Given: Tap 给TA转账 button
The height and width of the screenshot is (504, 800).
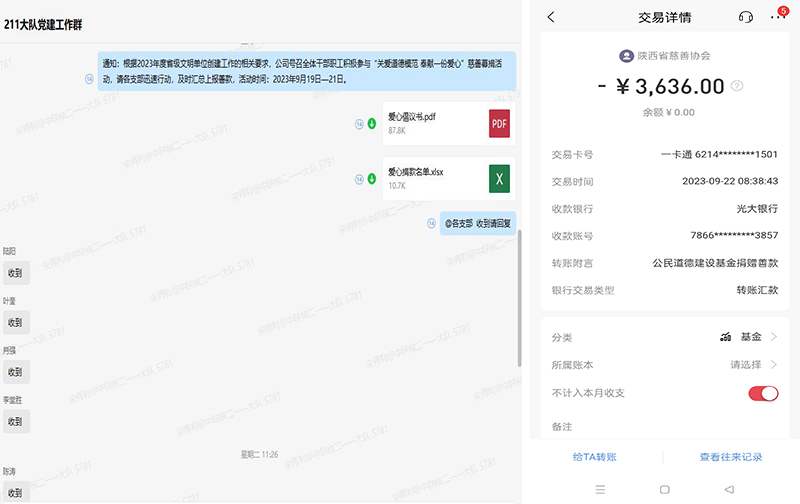Looking at the screenshot, I should tap(594, 457).
